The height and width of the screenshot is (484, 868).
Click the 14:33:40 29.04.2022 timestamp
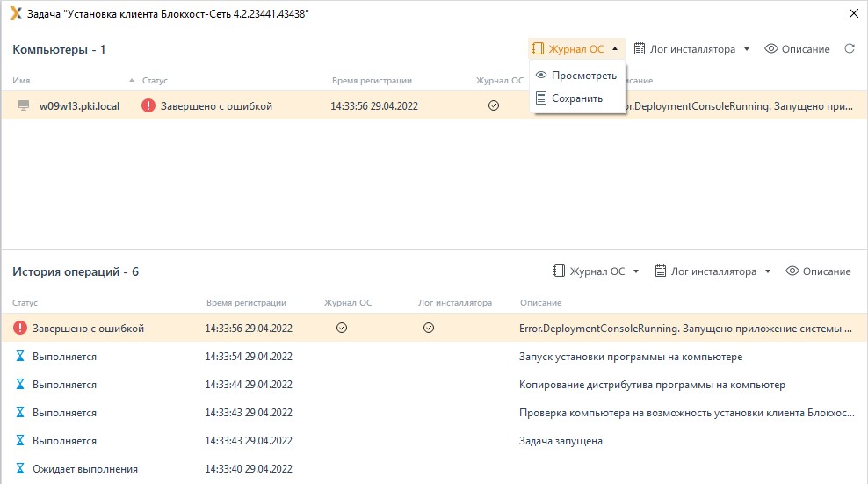249,468
